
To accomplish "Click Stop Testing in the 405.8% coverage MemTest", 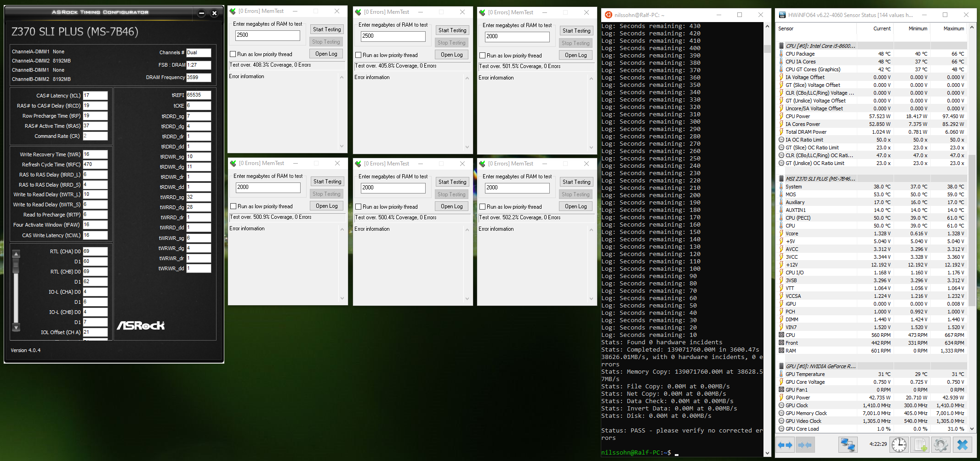I will click(x=451, y=43).
